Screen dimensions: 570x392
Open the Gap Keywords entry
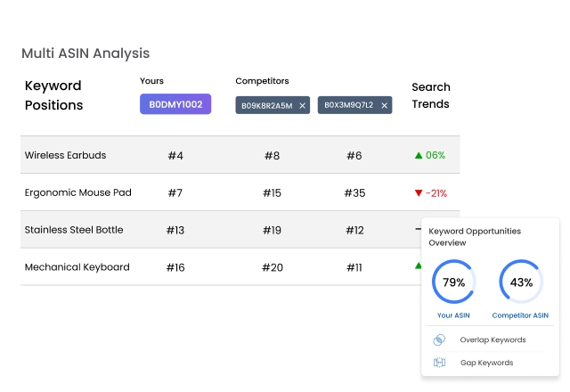486,363
